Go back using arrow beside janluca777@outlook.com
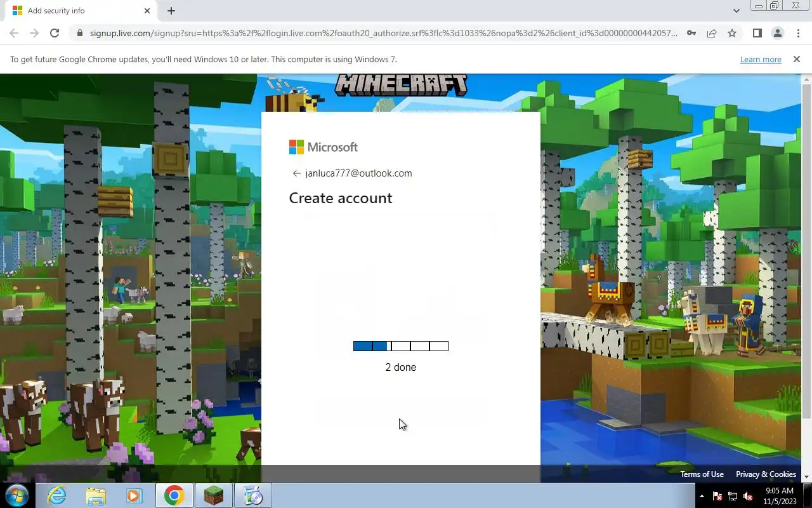The height and width of the screenshot is (508, 812). click(296, 173)
